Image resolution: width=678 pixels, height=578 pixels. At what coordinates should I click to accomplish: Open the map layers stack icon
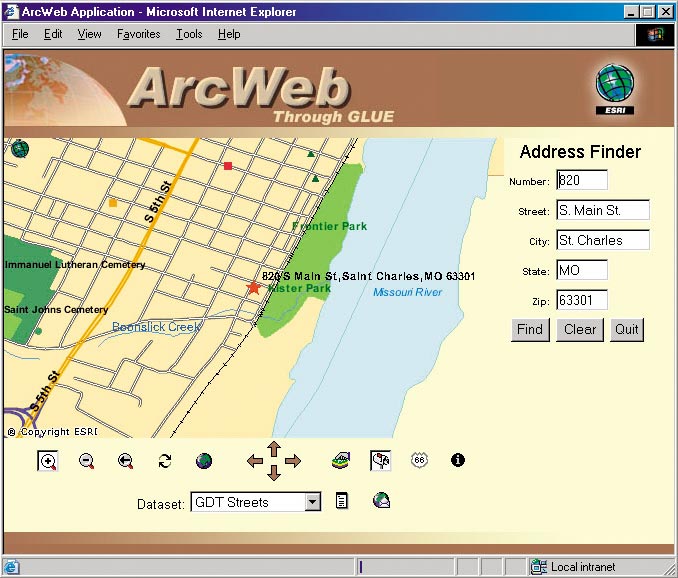(x=341, y=460)
